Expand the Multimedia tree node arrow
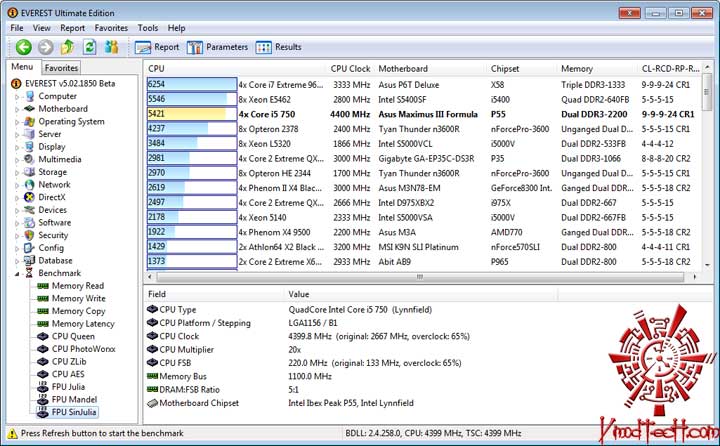Image resolution: width=720 pixels, height=446 pixels. pos(17,160)
